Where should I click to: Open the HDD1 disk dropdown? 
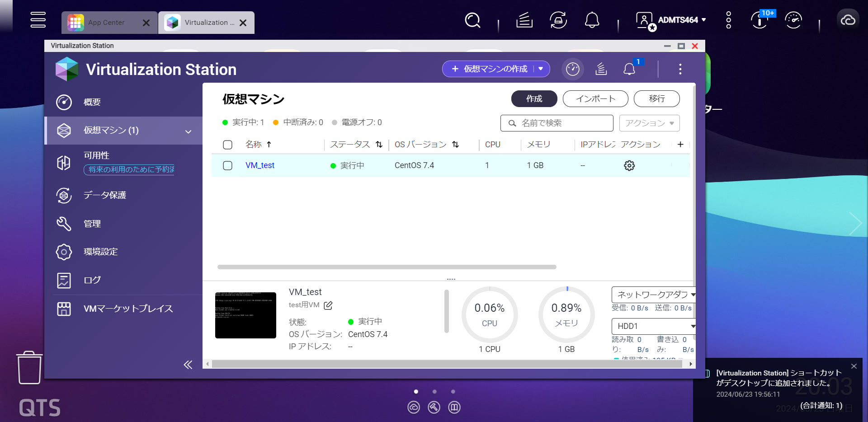tap(654, 326)
